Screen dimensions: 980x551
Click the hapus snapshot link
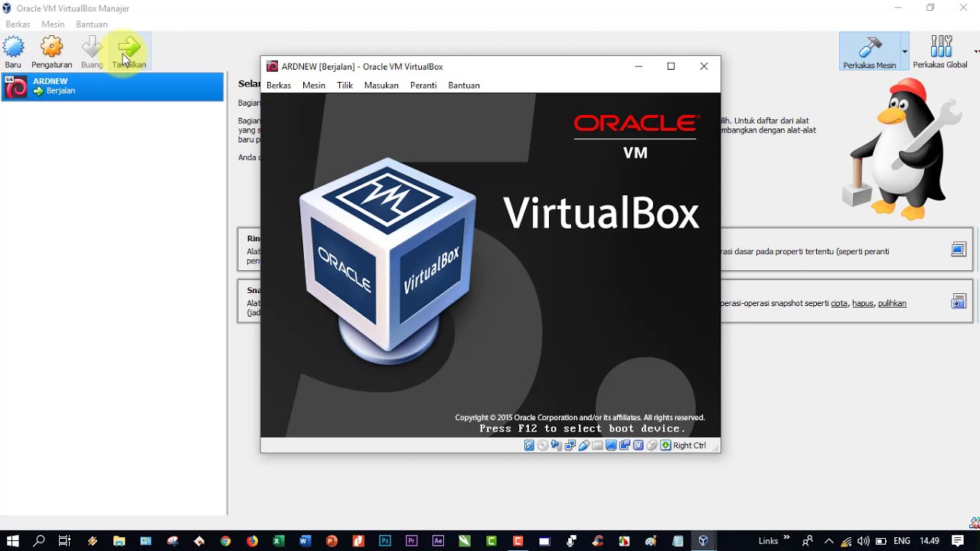863,303
